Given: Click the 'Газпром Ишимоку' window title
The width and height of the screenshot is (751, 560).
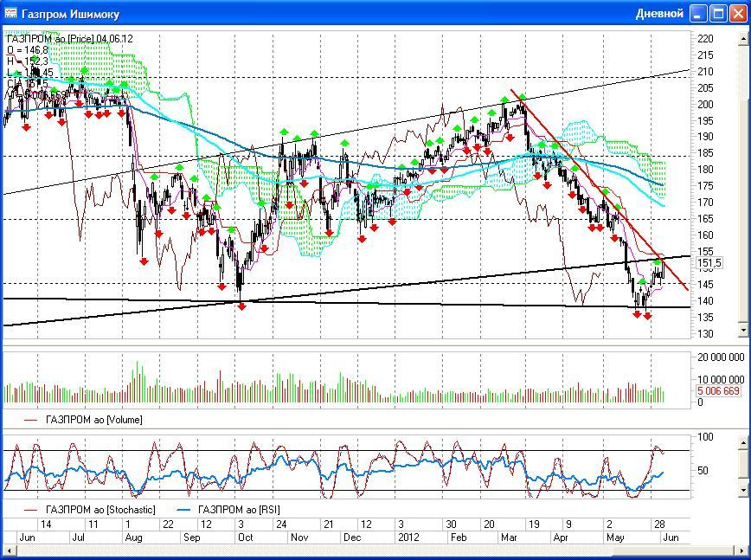Looking at the screenshot, I should (x=70, y=15).
